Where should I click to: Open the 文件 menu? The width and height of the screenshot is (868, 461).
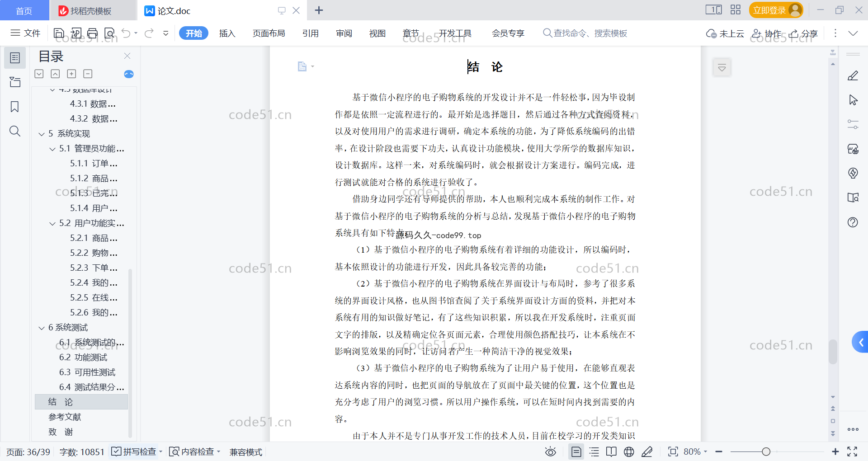pyautogui.click(x=25, y=33)
